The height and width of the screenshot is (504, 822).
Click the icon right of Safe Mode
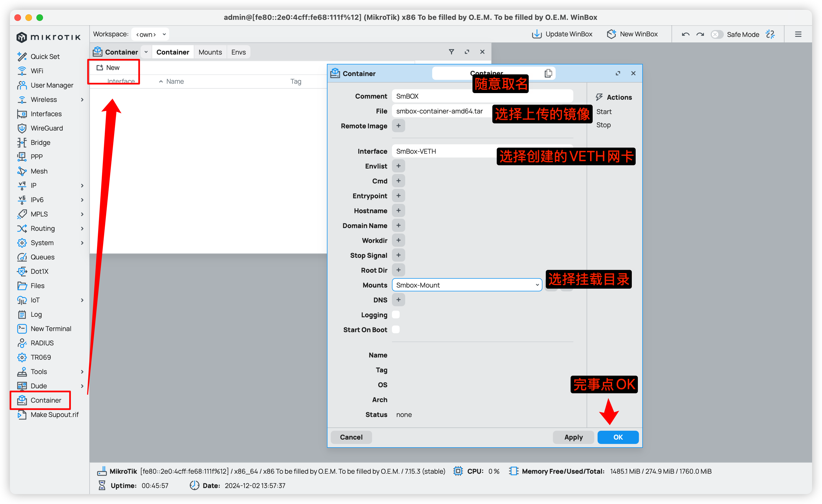770,34
